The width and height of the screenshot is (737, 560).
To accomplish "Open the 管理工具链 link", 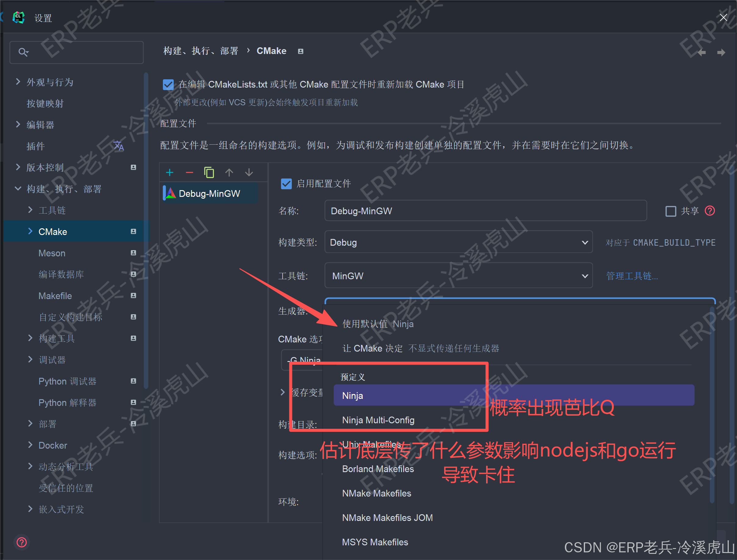I will point(632,276).
